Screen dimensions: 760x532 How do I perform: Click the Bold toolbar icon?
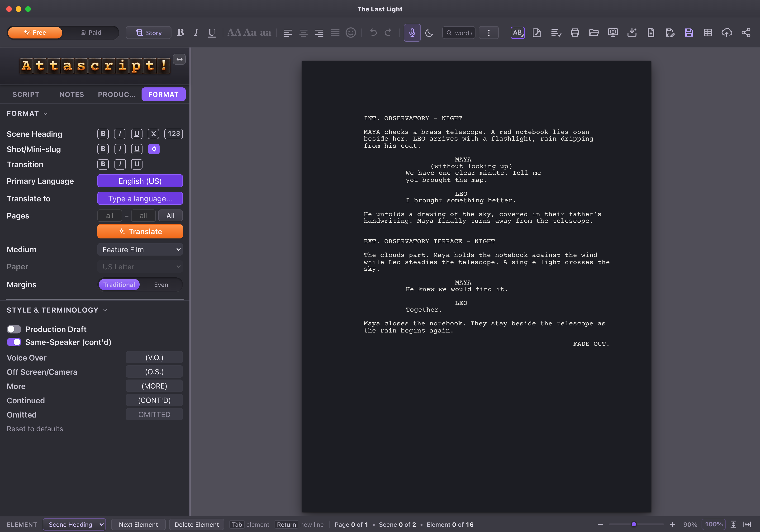click(180, 33)
